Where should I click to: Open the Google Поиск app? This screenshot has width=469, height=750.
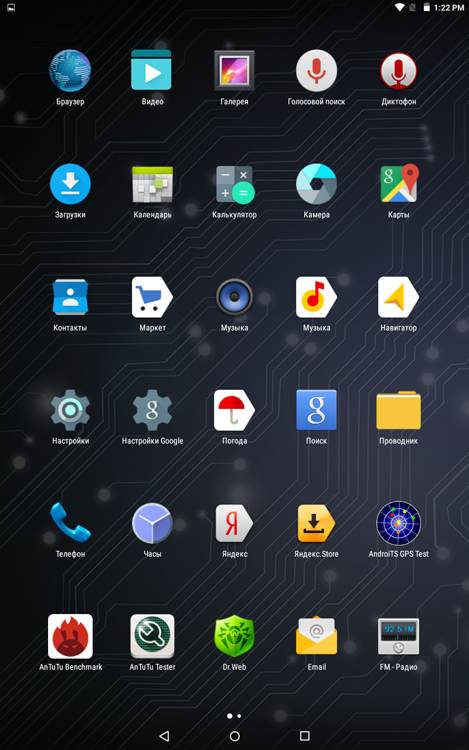click(316, 410)
